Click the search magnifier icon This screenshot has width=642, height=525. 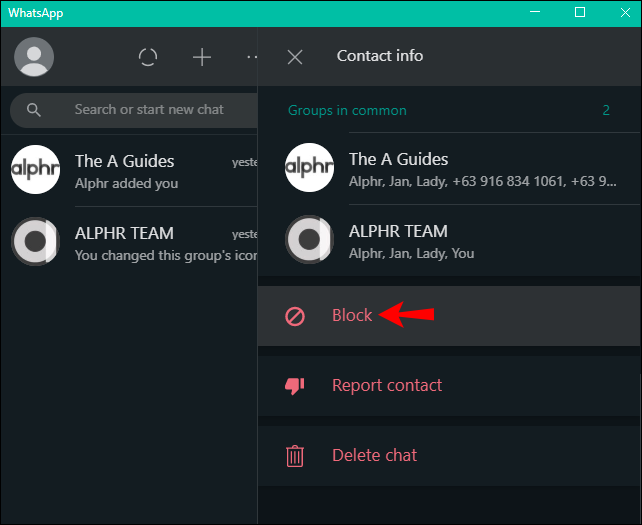click(x=34, y=110)
